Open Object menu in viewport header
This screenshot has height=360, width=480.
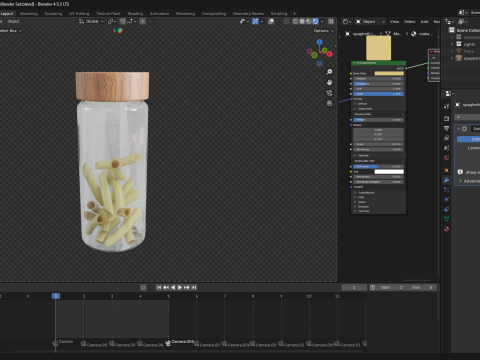point(13,21)
